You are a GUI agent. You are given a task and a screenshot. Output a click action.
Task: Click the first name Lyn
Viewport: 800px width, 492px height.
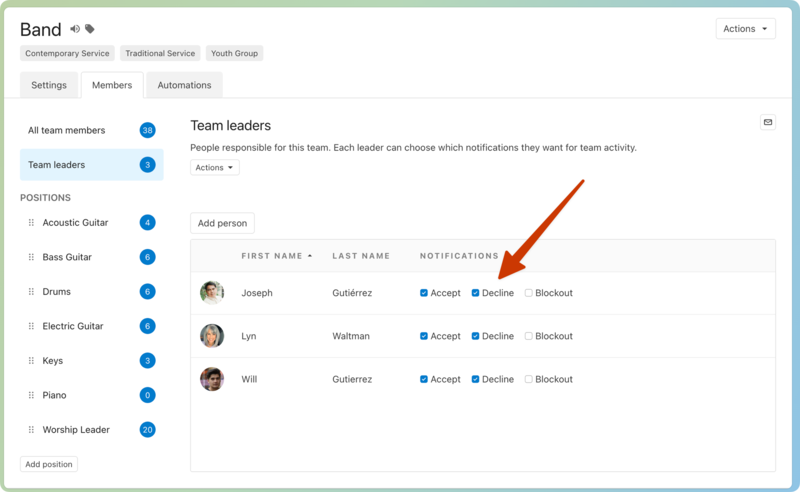[248, 336]
